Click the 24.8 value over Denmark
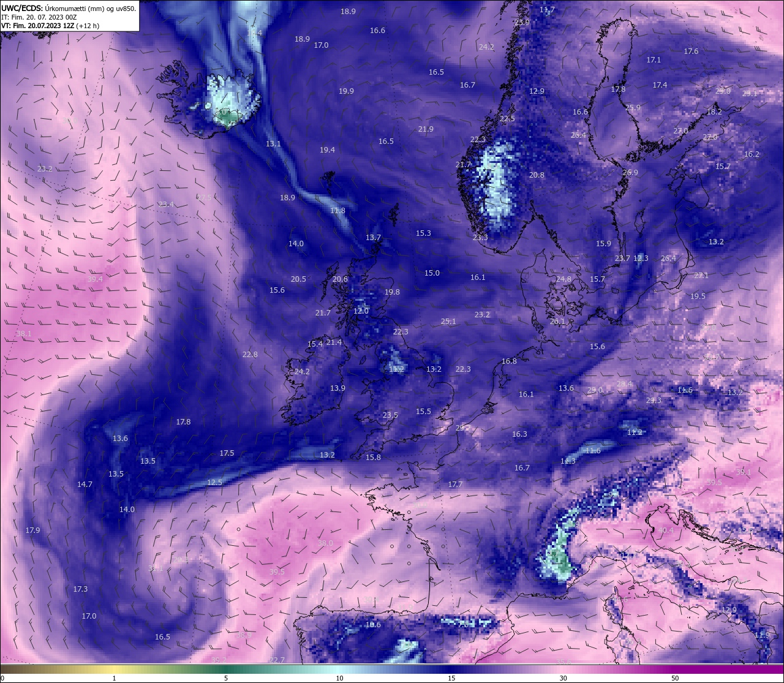 pyautogui.click(x=563, y=279)
